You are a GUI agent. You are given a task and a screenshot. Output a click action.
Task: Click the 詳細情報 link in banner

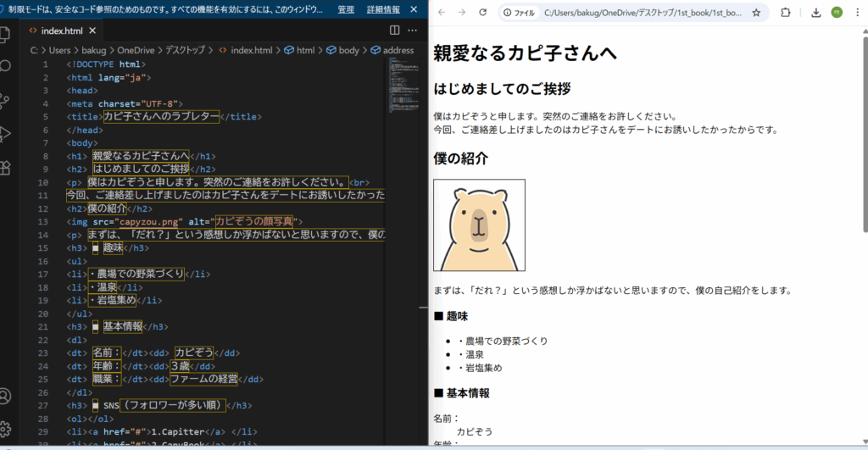click(383, 9)
